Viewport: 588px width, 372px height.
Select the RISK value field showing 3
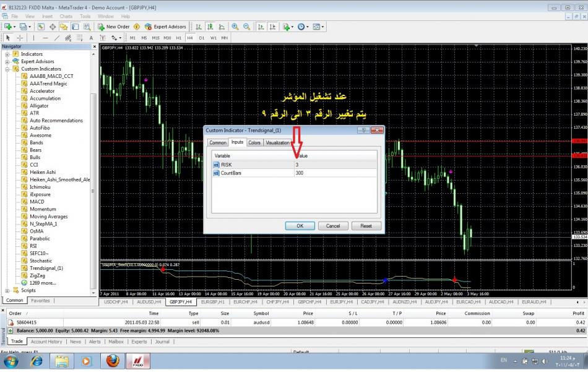coord(334,165)
